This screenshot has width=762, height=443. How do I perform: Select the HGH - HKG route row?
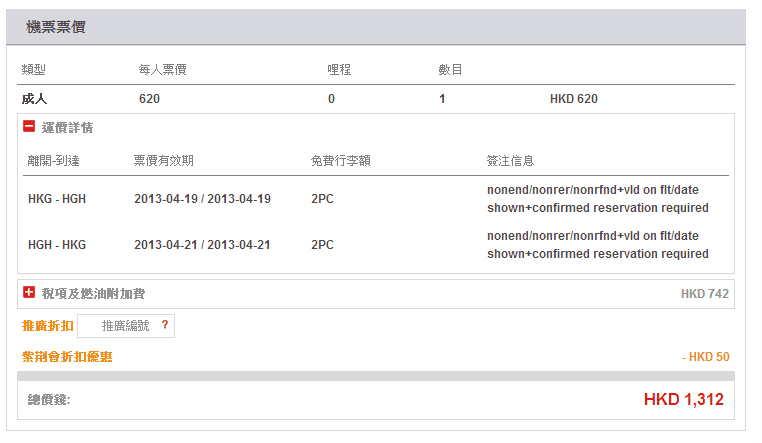[x=57, y=245]
